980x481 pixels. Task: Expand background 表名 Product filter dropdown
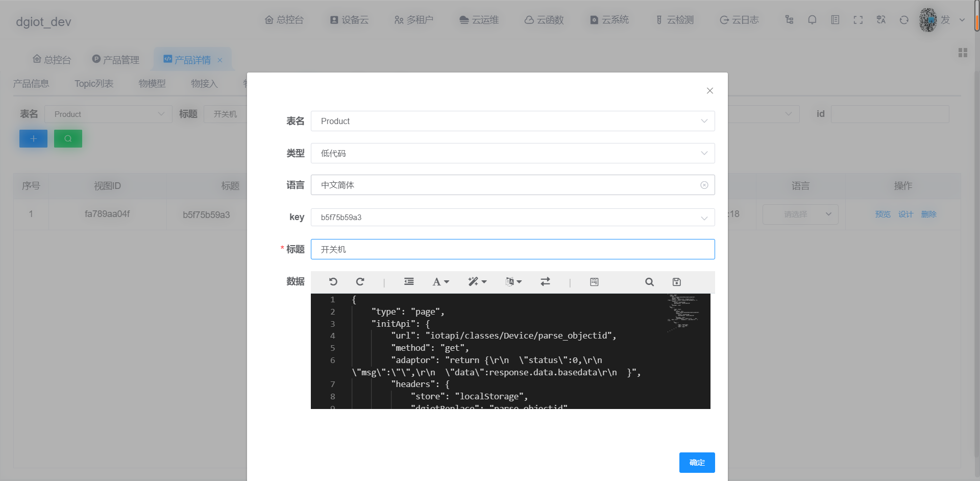pos(108,114)
